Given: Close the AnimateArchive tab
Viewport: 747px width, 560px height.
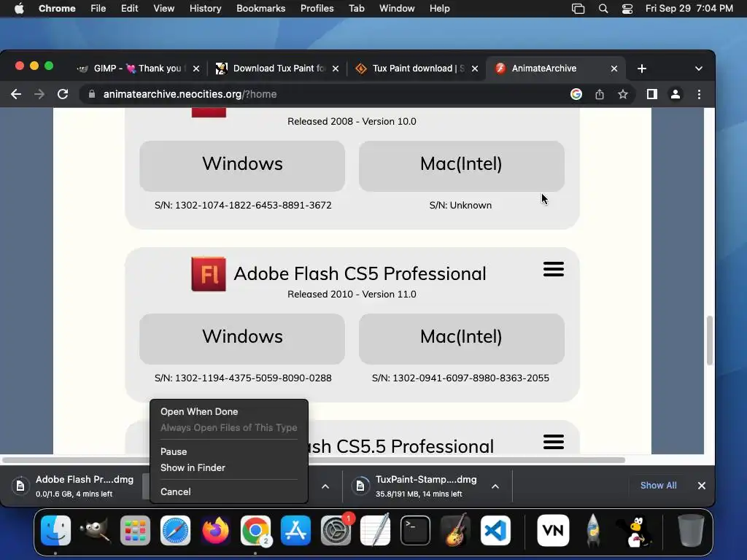Looking at the screenshot, I should (x=614, y=69).
